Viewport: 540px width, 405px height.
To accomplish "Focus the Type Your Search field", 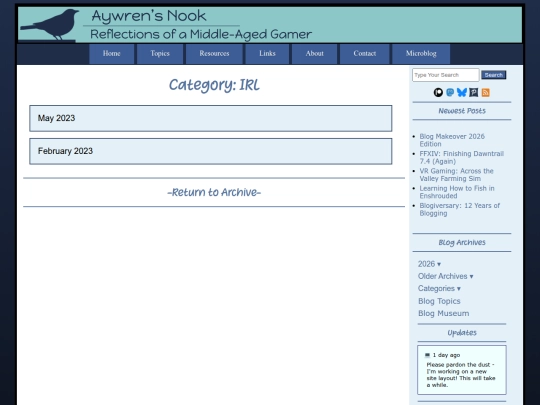I will tap(446, 75).
